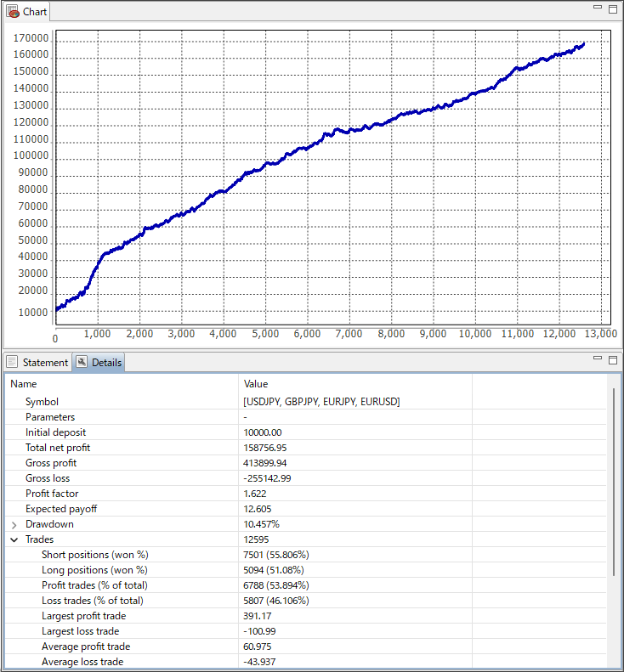Screen dimensions: 624x672
Task: Click the value -100.99
Action: 259,631
